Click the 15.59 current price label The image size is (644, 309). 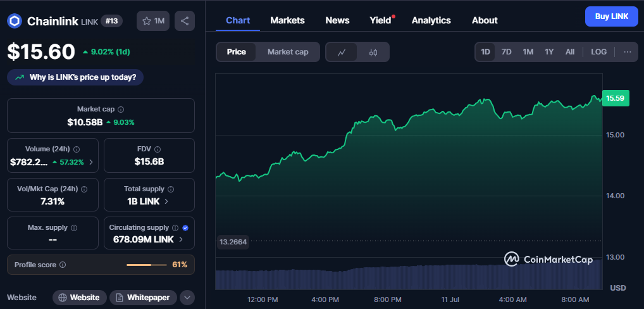point(616,98)
